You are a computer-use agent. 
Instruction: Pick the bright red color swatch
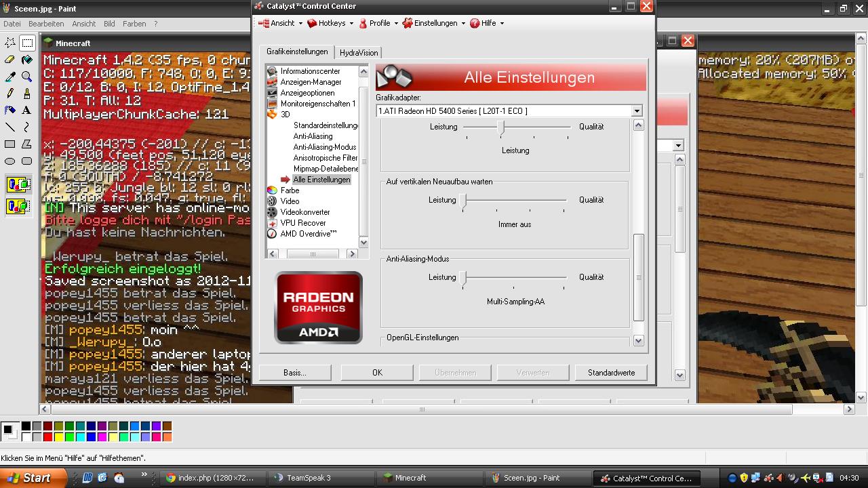47,437
